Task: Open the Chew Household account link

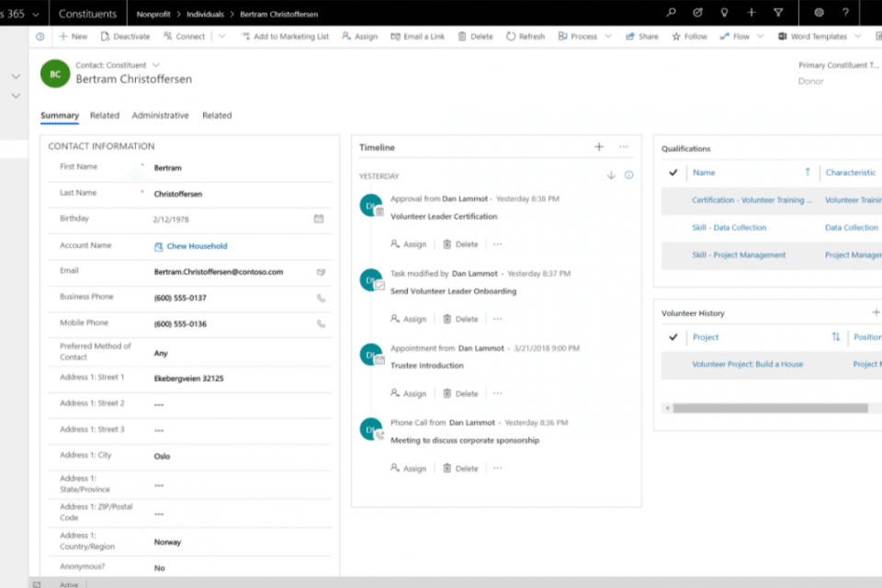Action: pos(197,246)
